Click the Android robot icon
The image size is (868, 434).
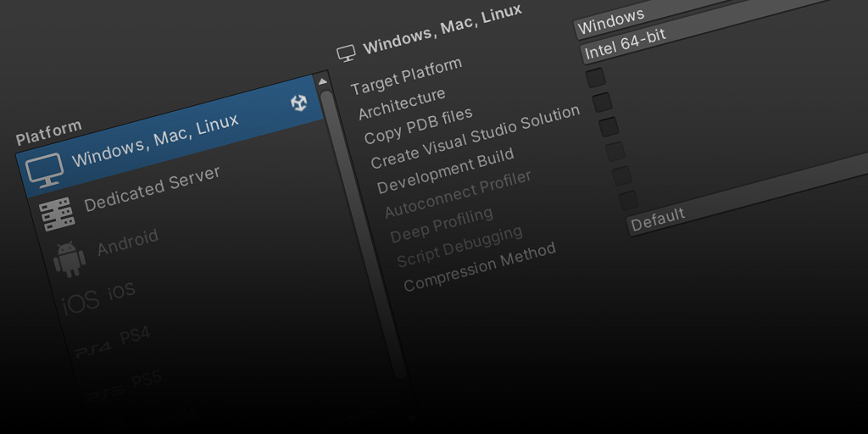click(x=70, y=259)
